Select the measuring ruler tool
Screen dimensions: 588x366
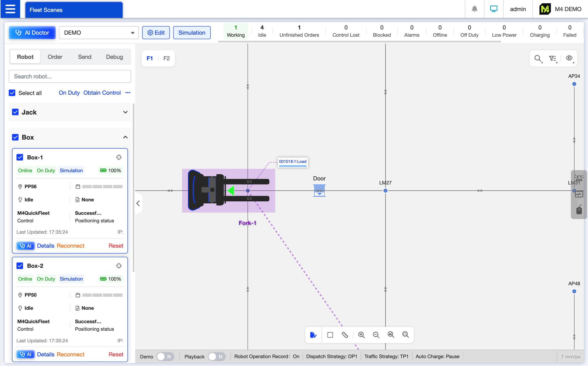345,335
